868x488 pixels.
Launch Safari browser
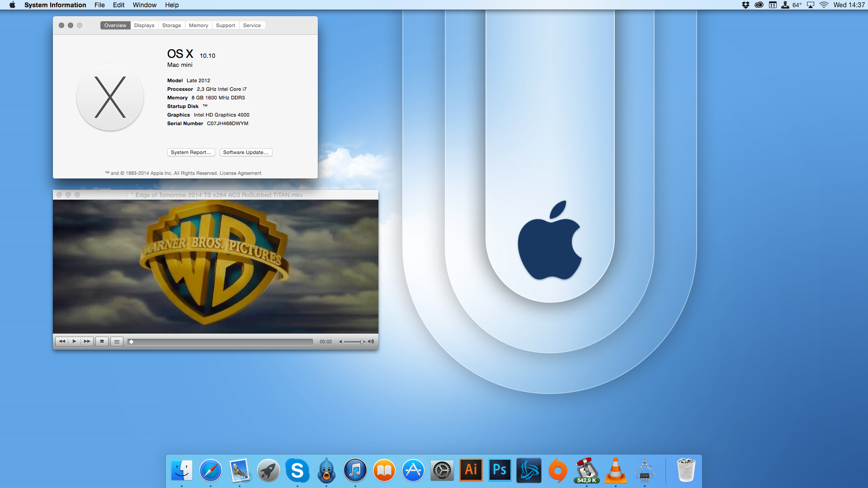pyautogui.click(x=211, y=470)
